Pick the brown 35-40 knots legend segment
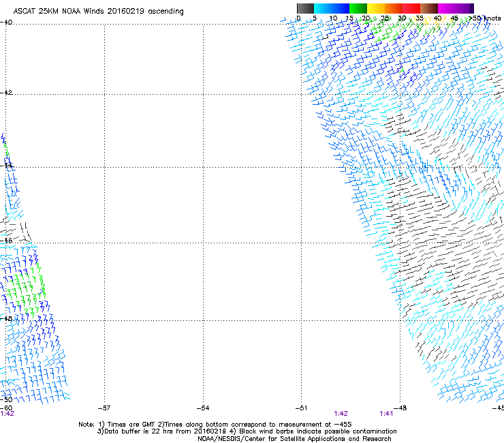The height and width of the screenshot is (443, 504). [429, 8]
